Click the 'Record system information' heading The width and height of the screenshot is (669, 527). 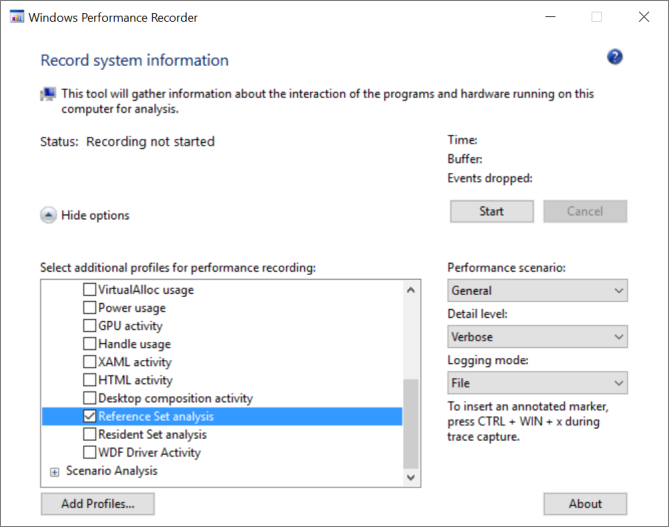coord(134,60)
